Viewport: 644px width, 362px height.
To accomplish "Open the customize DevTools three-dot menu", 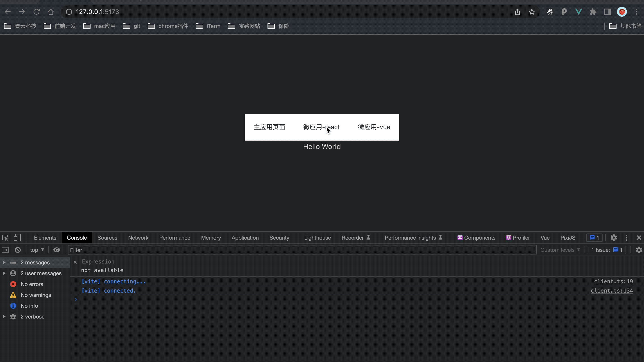I will tap(626, 237).
